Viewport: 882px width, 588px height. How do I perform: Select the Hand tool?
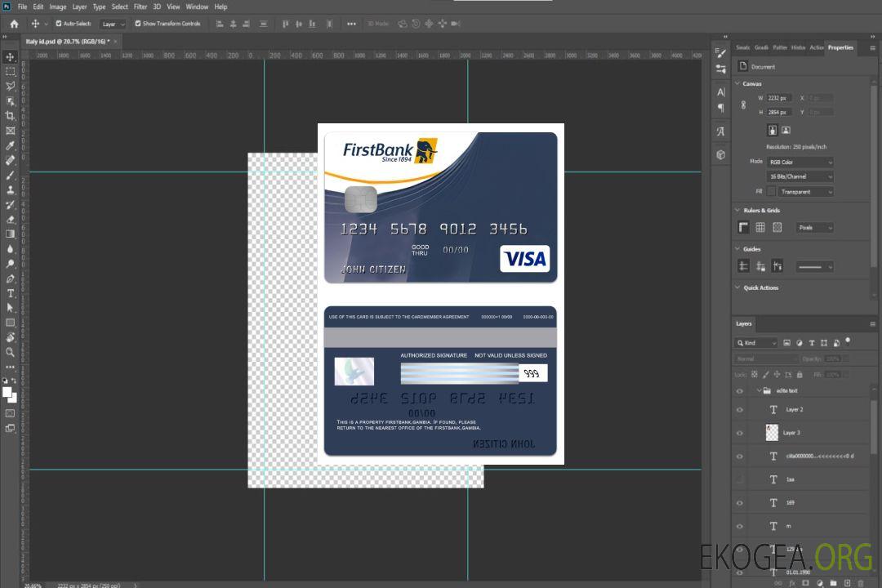tap(10, 337)
